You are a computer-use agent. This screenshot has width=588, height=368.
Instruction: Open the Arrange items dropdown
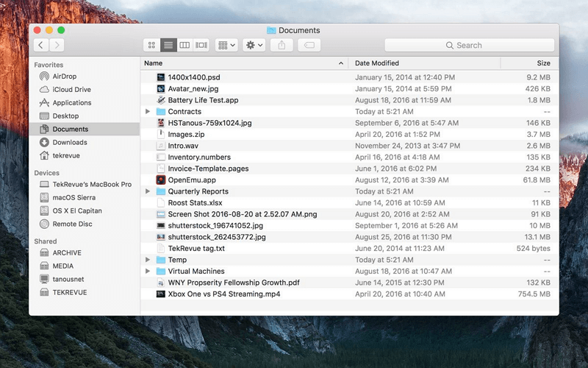(226, 45)
